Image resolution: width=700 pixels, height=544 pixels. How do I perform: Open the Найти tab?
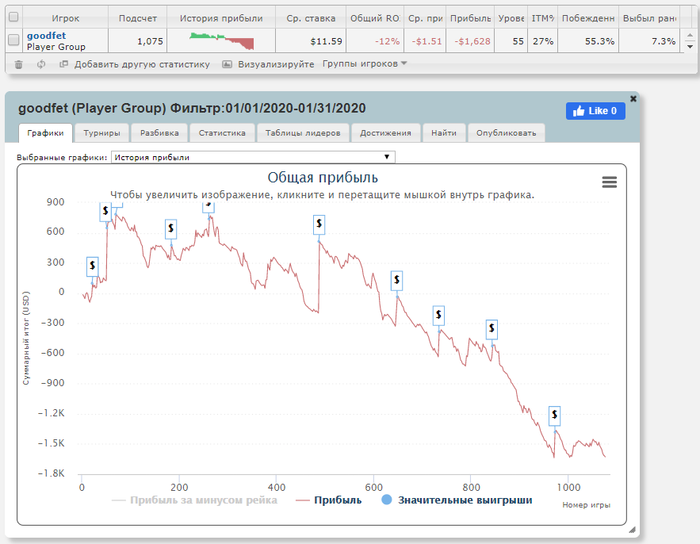click(x=444, y=133)
